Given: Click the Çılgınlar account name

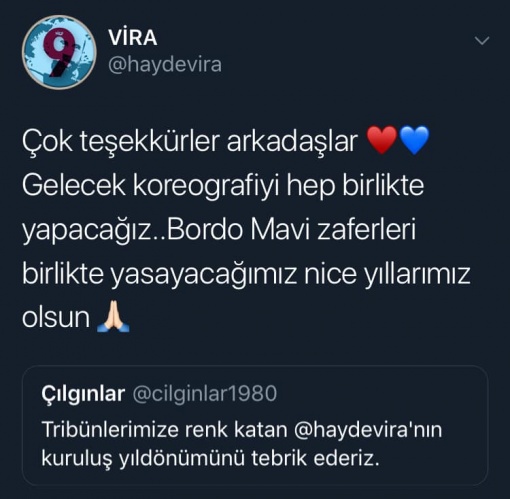Looking at the screenshot, I should coord(83,394).
